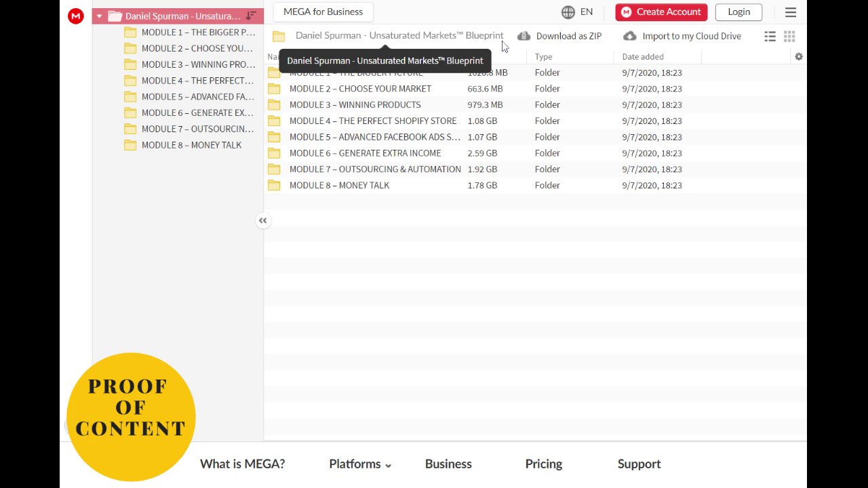Click the 2.59 GB size cell
Image resolution: width=868 pixels, height=488 pixels.
[x=482, y=153]
